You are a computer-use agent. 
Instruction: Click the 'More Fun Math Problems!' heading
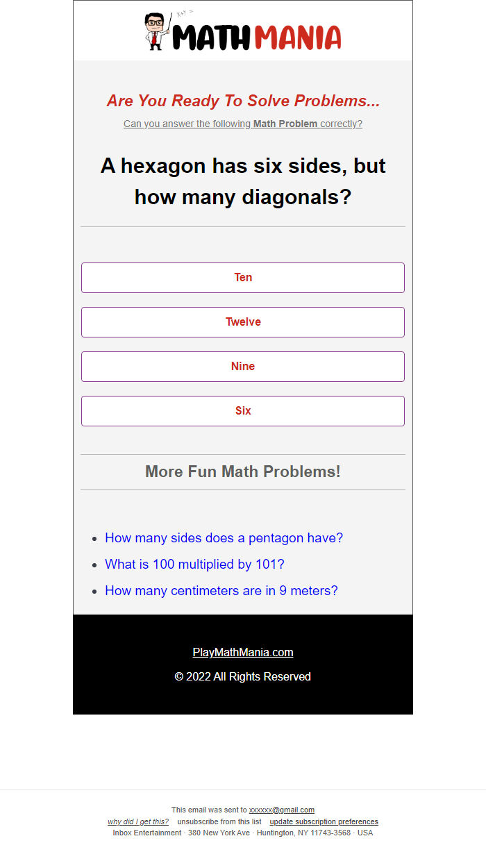click(243, 471)
